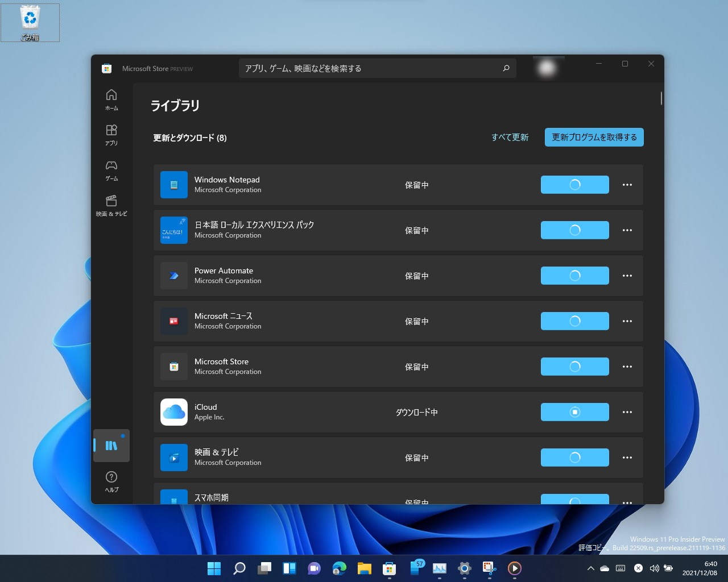The image size is (728, 582).
Task: Click the 映画 & テレビ name in the list
Action: [x=217, y=452]
